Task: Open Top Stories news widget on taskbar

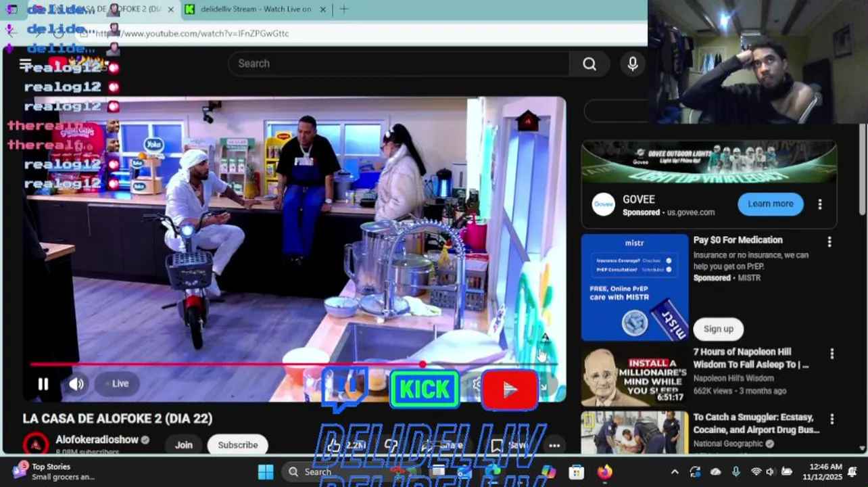Action: click(x=53, y=471)
